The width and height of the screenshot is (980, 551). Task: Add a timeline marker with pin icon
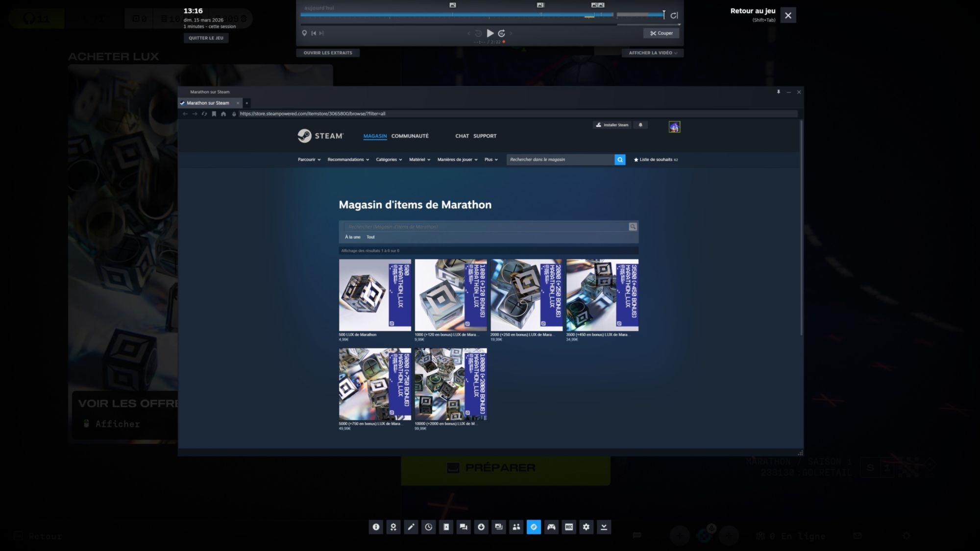(304, 33)
